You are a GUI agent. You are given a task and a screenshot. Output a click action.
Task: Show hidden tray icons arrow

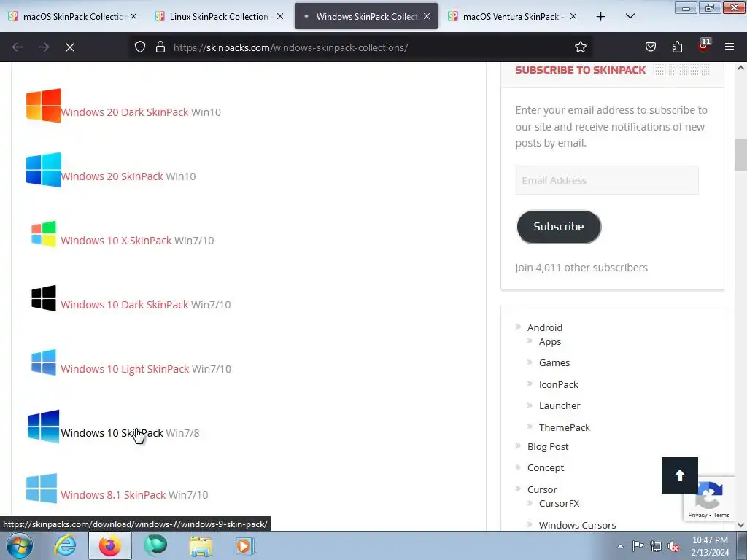620,546
